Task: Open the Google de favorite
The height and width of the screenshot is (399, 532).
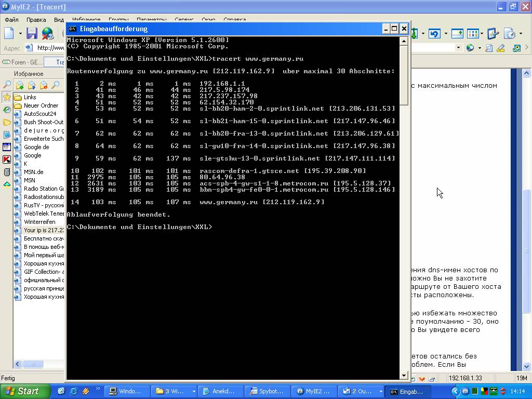Action: tap(36, 147)
